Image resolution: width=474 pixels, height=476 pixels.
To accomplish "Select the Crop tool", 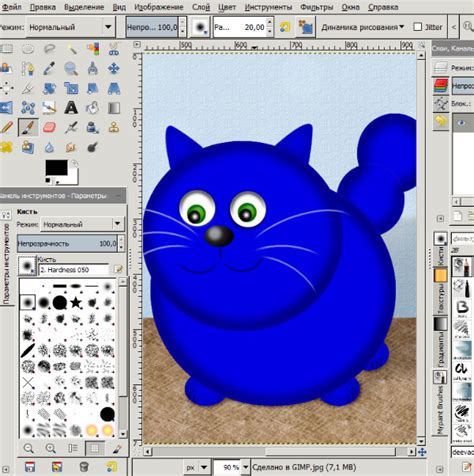I will (x=28, y=88).
